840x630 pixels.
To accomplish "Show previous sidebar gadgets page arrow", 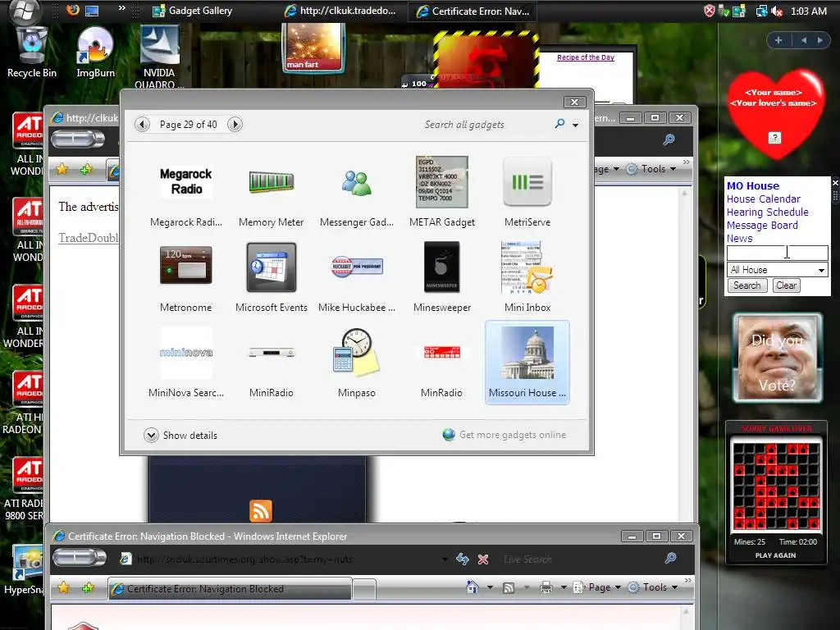I will pos(804,40).
